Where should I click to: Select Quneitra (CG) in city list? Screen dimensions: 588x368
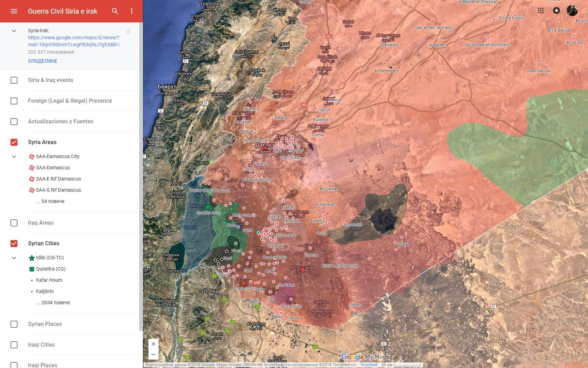(51, 269)
